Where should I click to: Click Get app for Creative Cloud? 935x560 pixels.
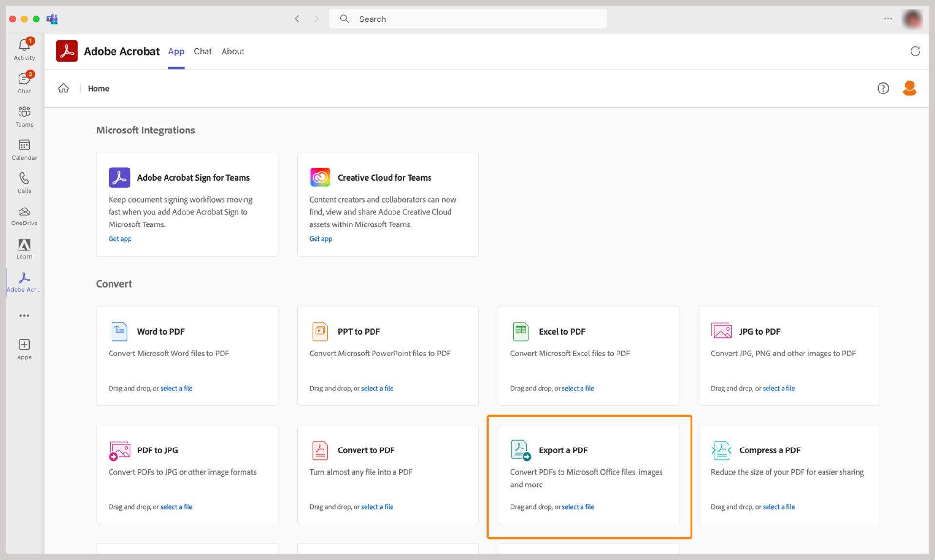click(x=320, y=239)
